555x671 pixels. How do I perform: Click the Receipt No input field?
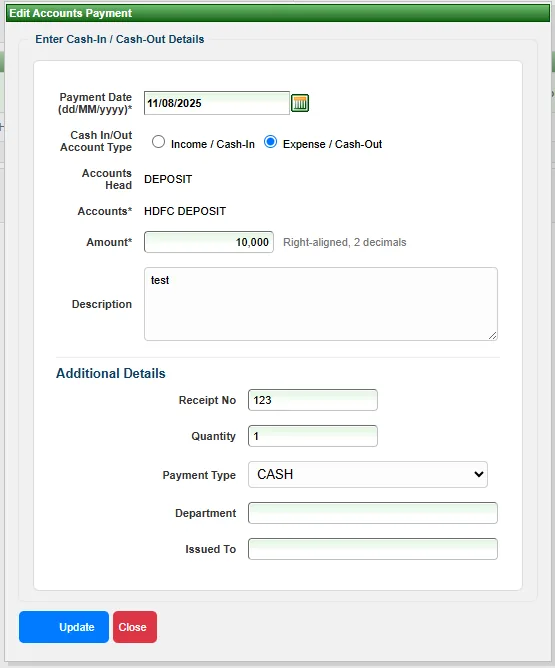(x=313, y=400)
